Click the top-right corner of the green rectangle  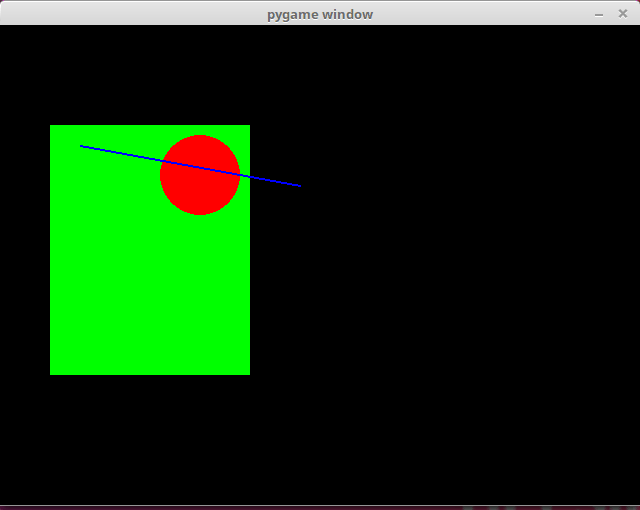click(248, 126)
